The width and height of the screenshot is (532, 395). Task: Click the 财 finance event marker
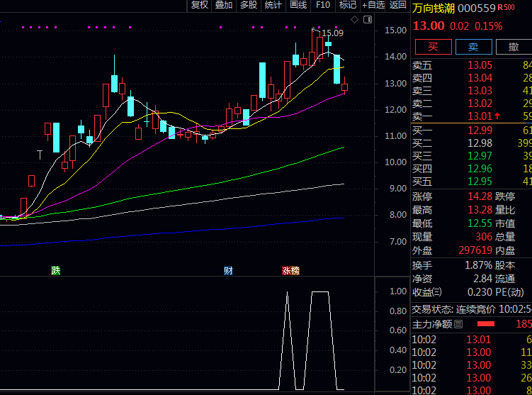coord(228,270)
